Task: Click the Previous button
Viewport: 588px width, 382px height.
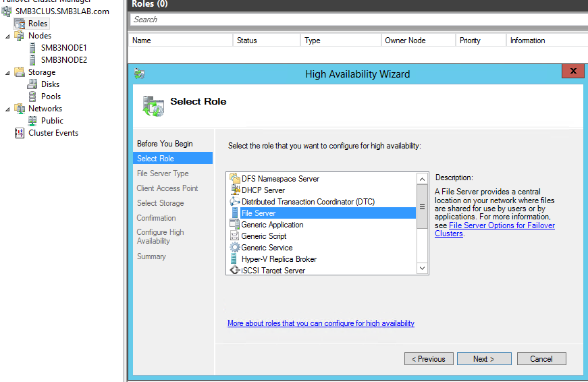Action: 429,359
